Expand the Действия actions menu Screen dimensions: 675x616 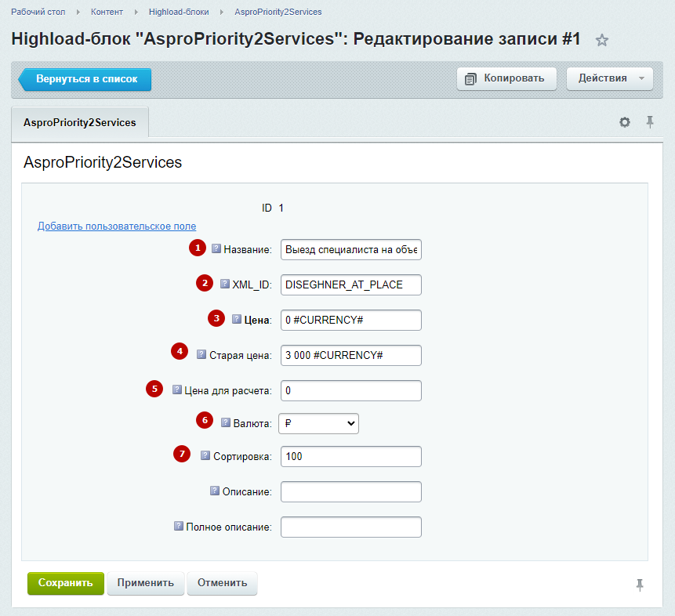click(x=610, y=78)
